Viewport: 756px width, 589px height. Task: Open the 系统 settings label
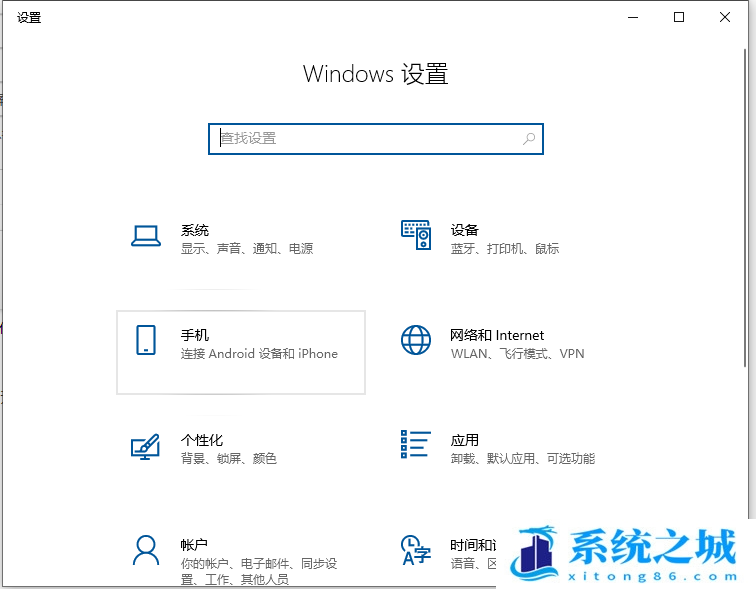pos(195,230)
